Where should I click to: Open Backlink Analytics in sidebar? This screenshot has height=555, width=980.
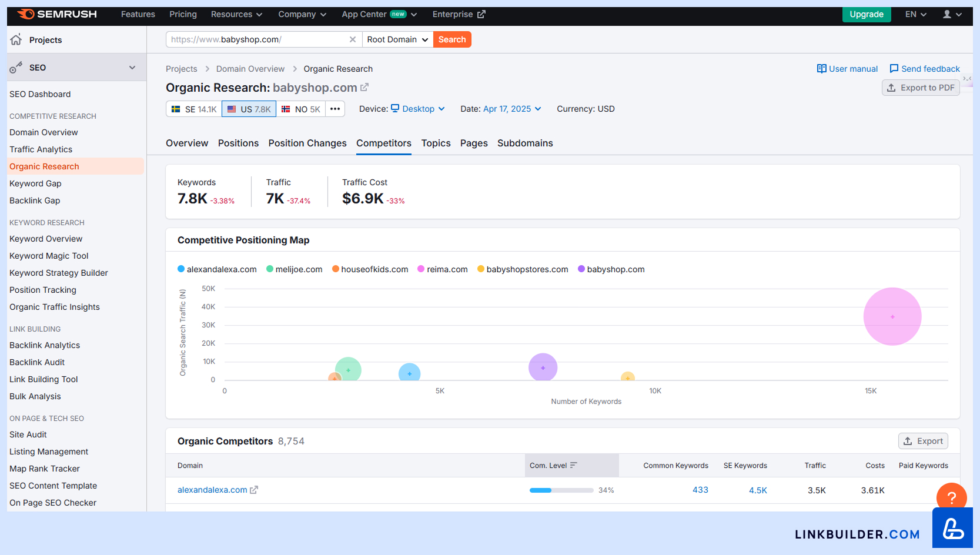(45, 345)
